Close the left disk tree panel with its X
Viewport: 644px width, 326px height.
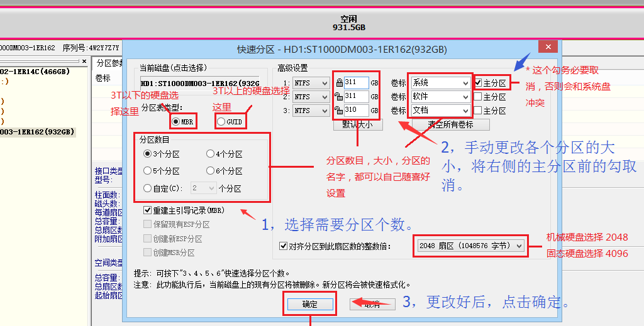(85, 61)
